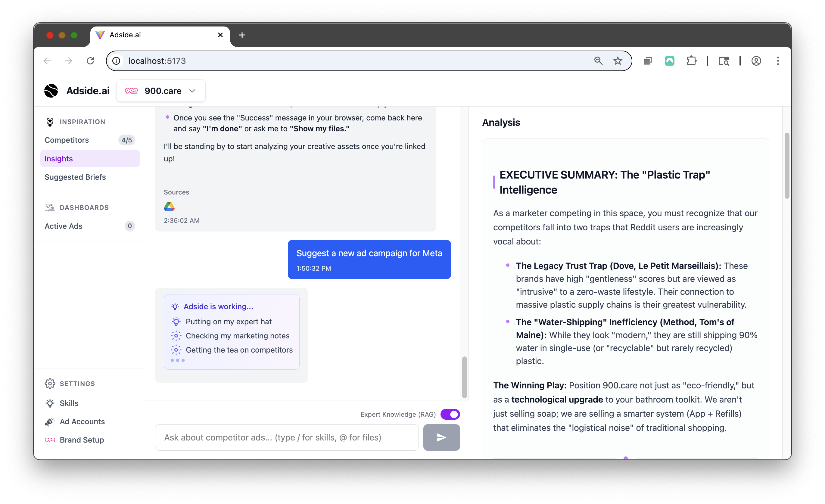Viewport: 825px width, 504px height.
Task: Open the browser three-dot menu
Action: (x=778, y=61)
